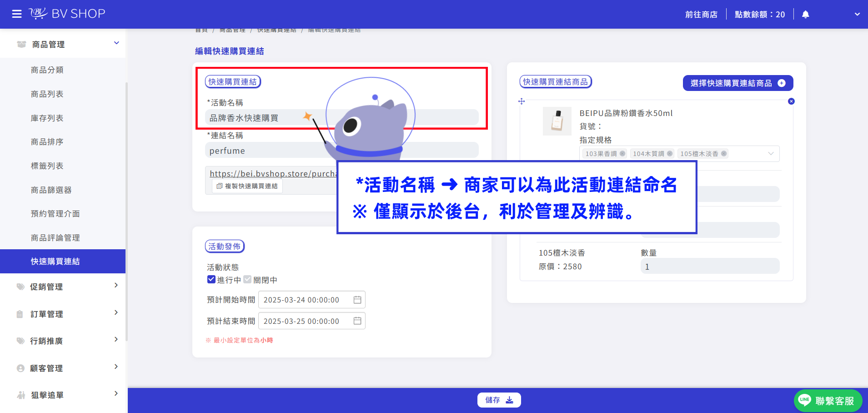Select 快速購買連結 in the sidebar
868x413 pixels.
[63, 261]
